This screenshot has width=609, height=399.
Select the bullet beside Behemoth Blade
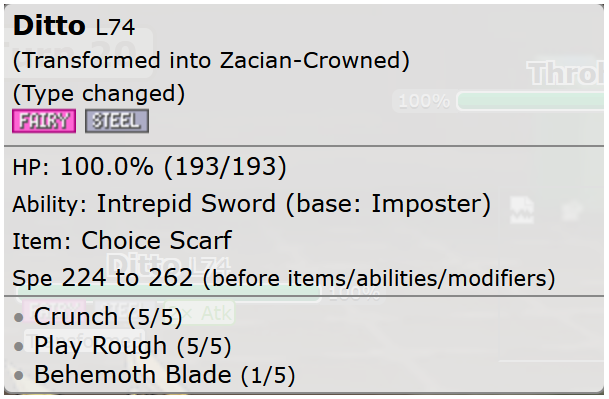[x=18, y=375]
